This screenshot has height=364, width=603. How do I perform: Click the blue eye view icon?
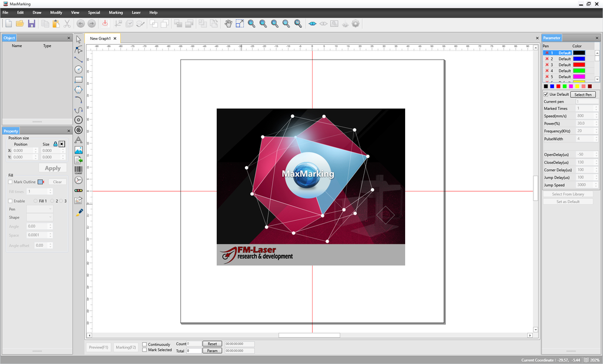312,24
